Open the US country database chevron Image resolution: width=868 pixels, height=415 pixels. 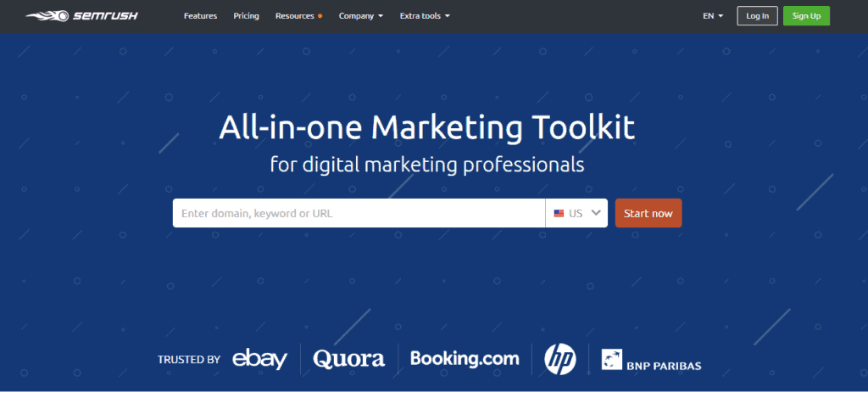[597, 213]
